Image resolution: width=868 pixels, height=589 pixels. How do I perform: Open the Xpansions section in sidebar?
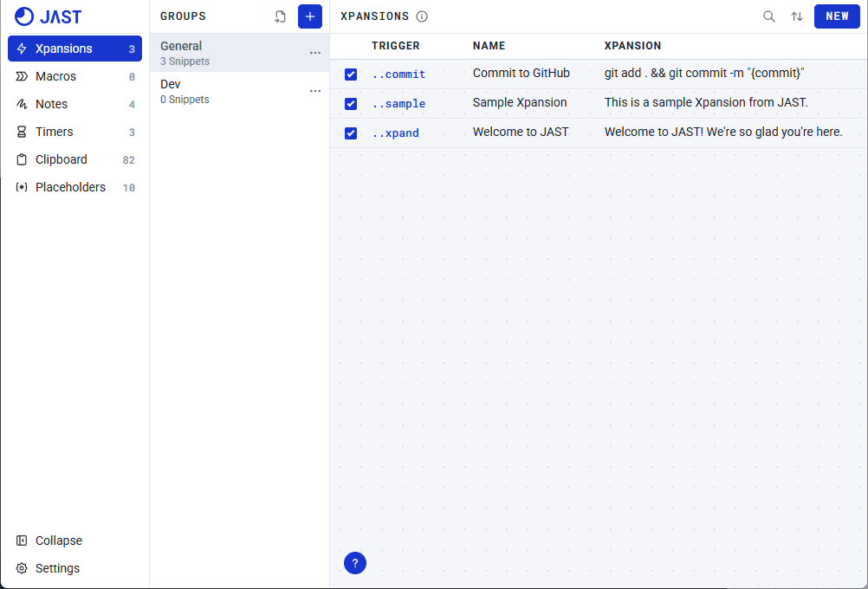pyautogui.click(x=74, y=49)
